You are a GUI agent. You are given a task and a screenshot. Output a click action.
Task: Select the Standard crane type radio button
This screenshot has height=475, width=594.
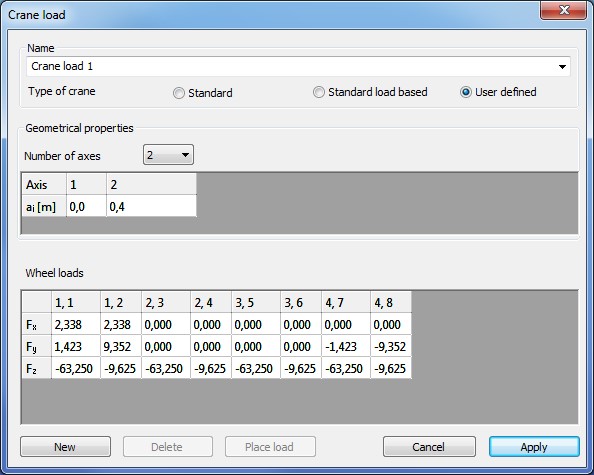point(179,93)
